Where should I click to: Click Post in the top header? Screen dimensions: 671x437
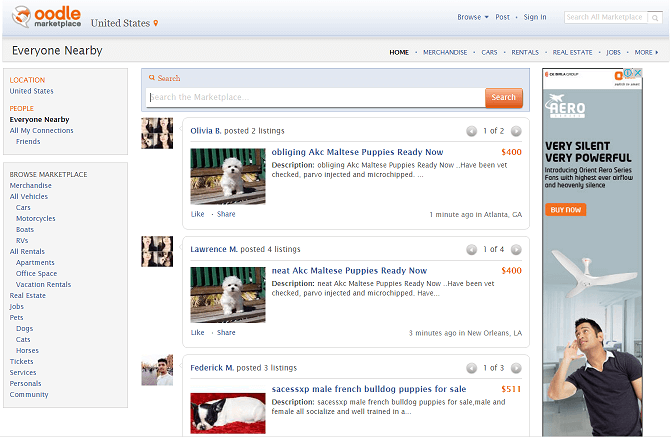[502, 17]
